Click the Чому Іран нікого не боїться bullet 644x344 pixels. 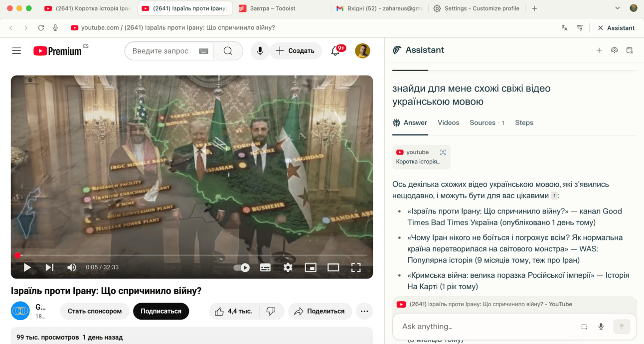(x=515, y=249)
